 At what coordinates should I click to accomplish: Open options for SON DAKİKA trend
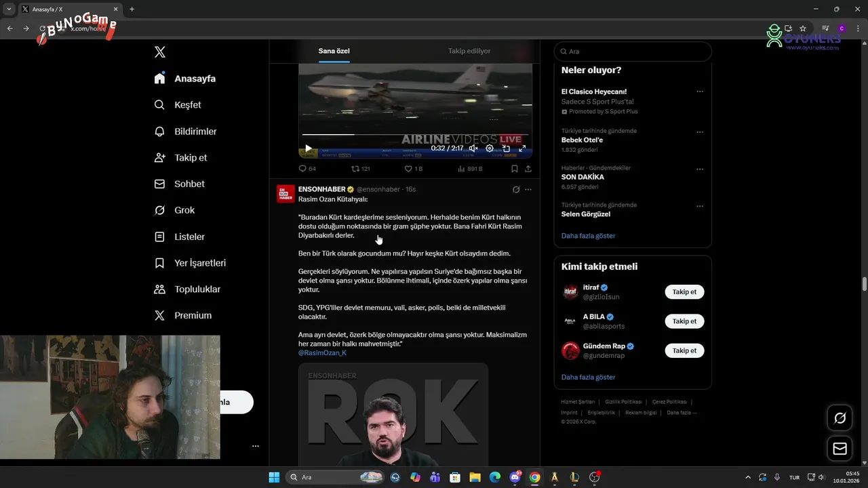[700, 169]
